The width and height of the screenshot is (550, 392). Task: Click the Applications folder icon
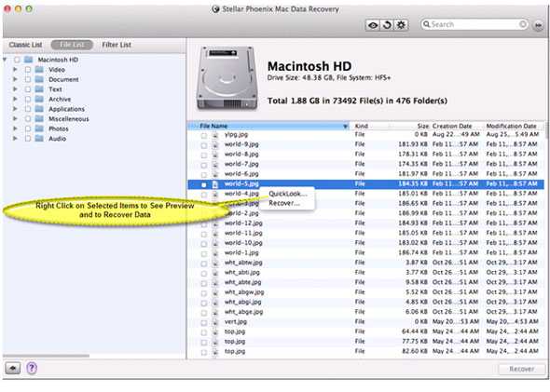coord(40,109)
